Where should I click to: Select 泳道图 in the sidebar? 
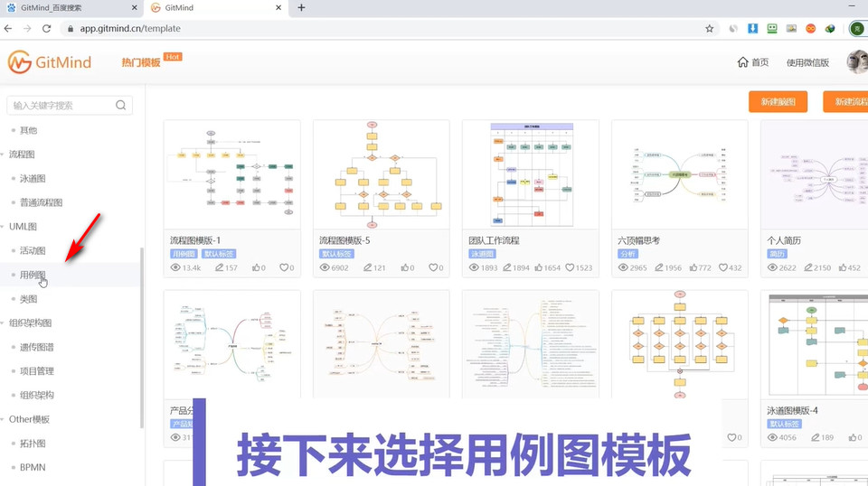33,179
